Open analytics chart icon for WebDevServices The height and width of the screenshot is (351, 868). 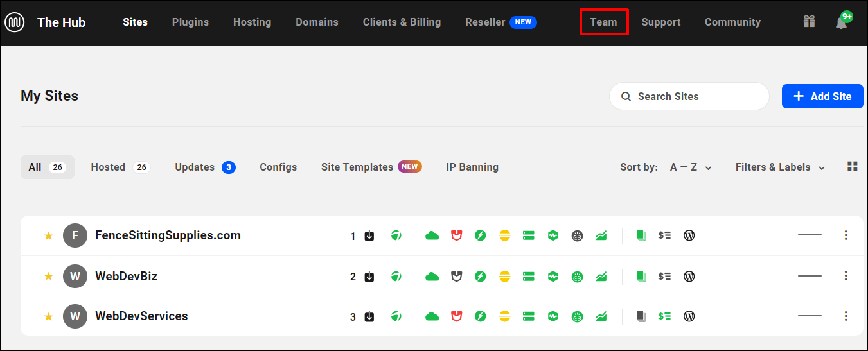[x=601, y=316]
